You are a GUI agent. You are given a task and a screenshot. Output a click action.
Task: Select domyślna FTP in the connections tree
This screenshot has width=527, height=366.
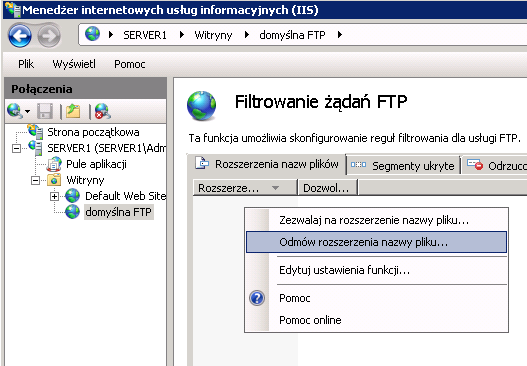[119, 212]
